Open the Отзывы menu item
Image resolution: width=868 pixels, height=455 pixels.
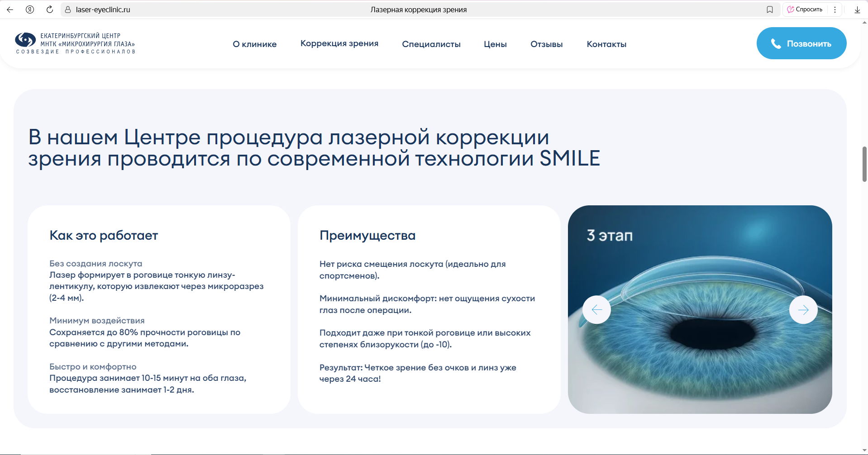pyautogui.click(x=547, y=44)
